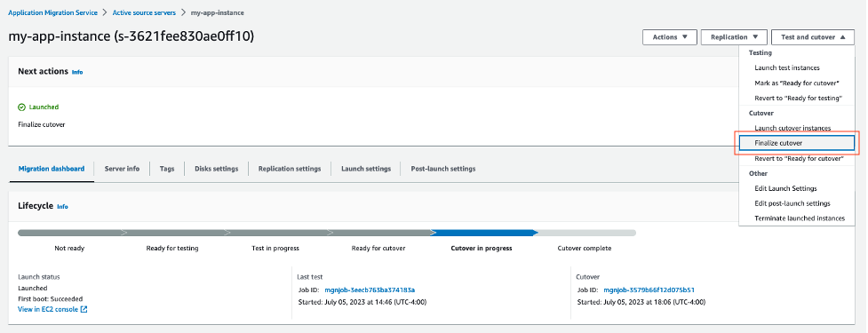Collapse the Test and cutover dropdown
The image size is (868, 333).
click(x=813, y=37)
